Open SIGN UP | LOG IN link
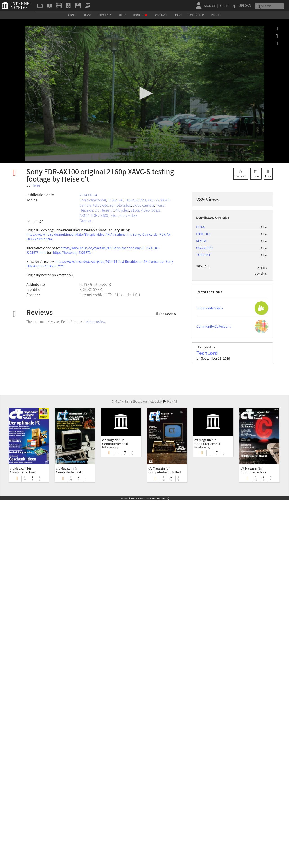This screenshot has height=868, width=289. tap(216, 6)
